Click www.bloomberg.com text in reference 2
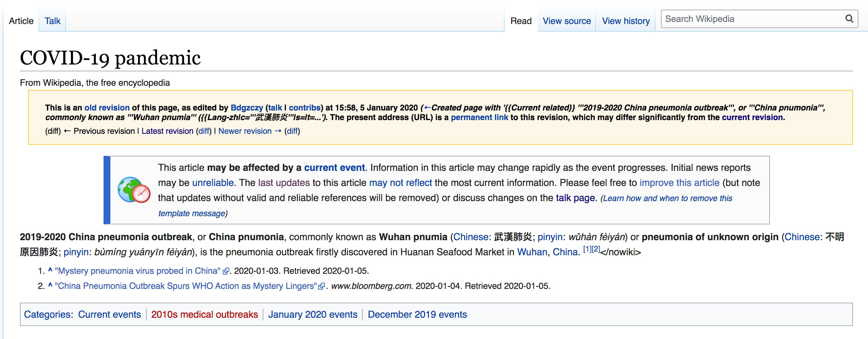Viewport: 868px width, 339px height. click(372, 286)
